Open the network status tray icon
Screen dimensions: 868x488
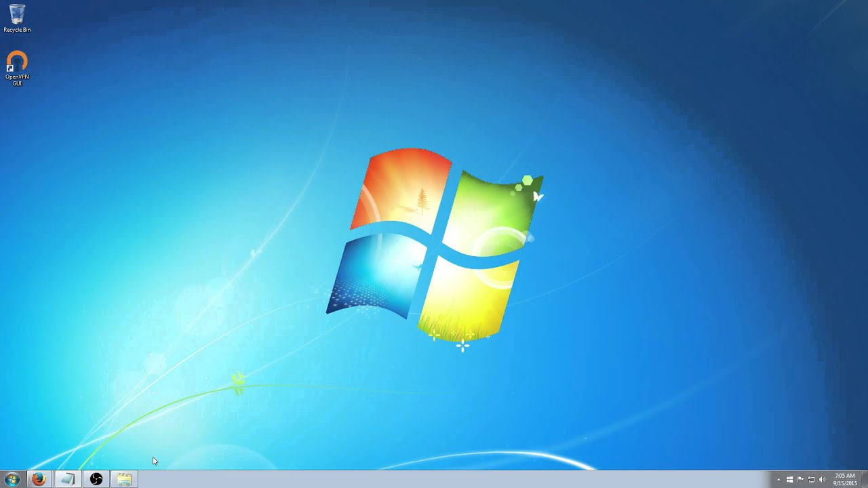811,480
